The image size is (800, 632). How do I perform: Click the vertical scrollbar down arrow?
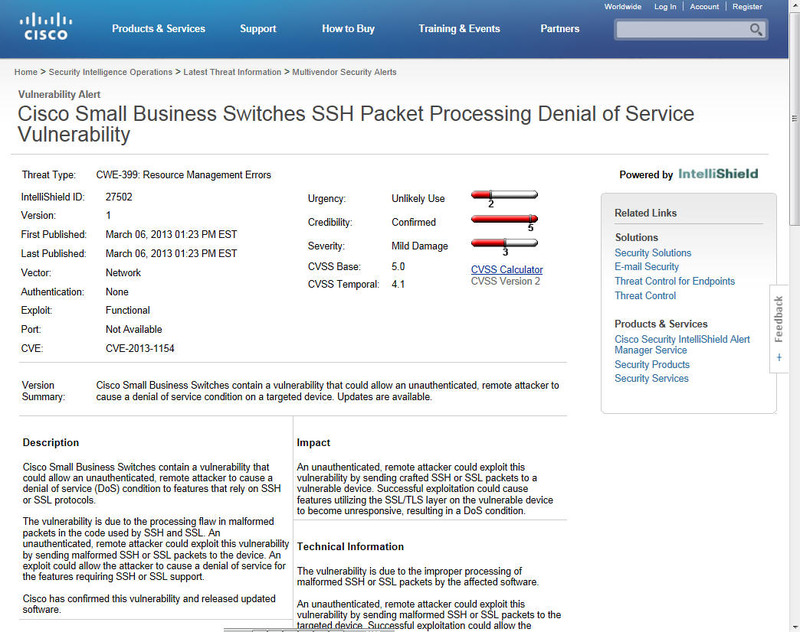pos(793,625)
